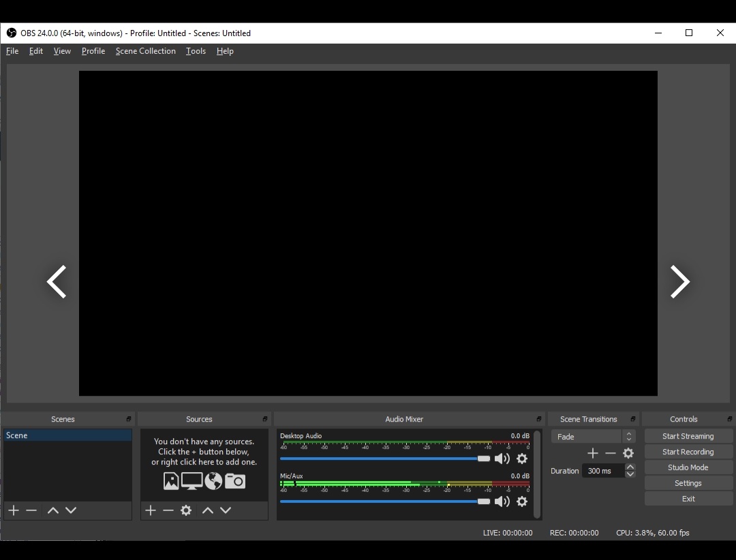The width and height of the screenshot is (736, 560).
Task: Open the Edit menu
Action: click(x=36, y=51)
